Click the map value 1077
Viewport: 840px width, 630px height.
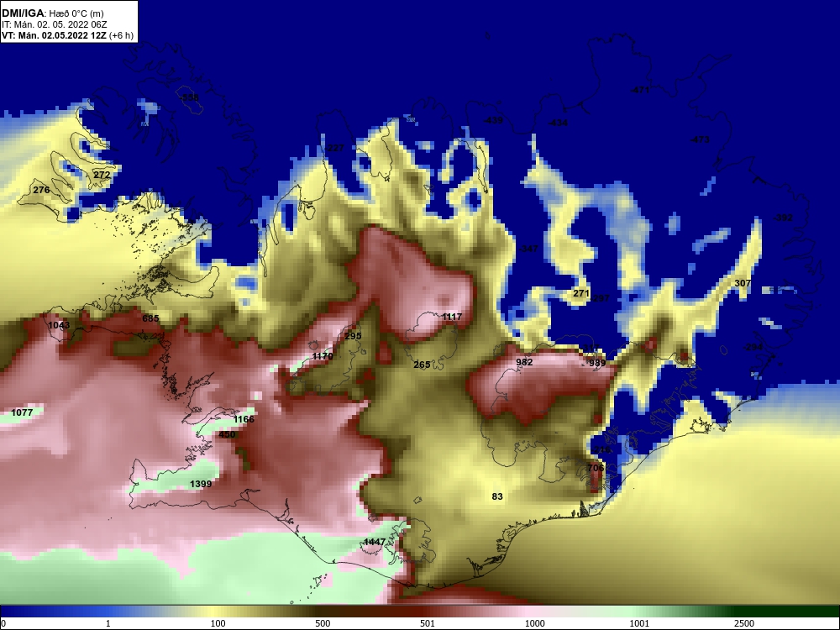point(22,412)
